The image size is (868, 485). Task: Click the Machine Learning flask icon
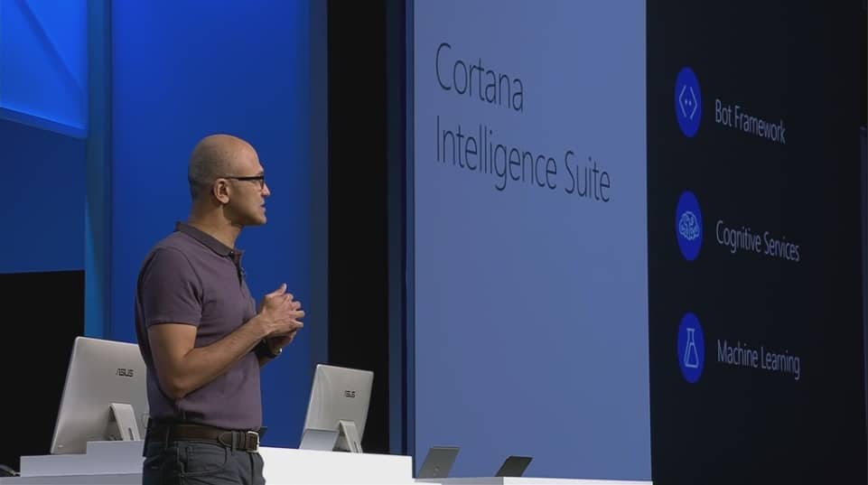pyautogui.click(x=691, y=349)
